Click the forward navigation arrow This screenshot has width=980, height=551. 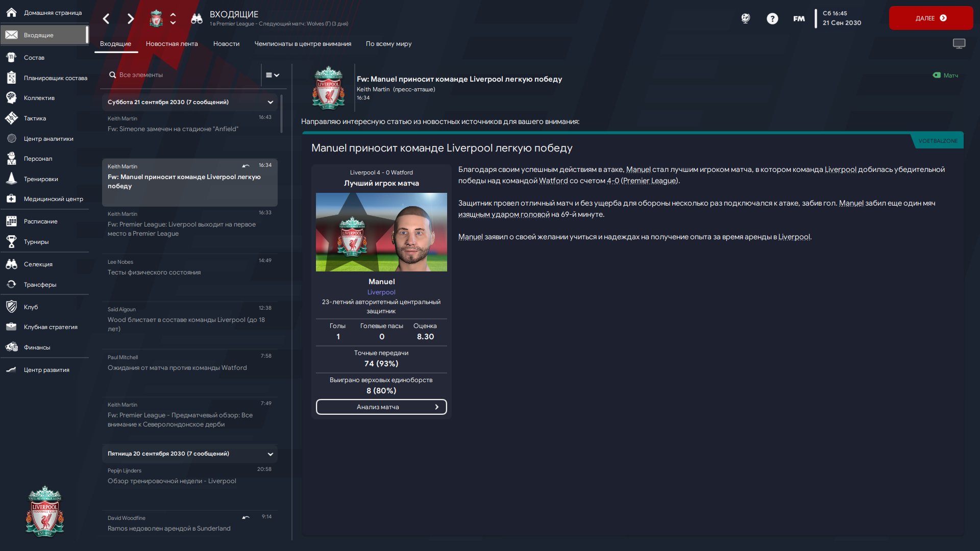(x=131, y=19)
